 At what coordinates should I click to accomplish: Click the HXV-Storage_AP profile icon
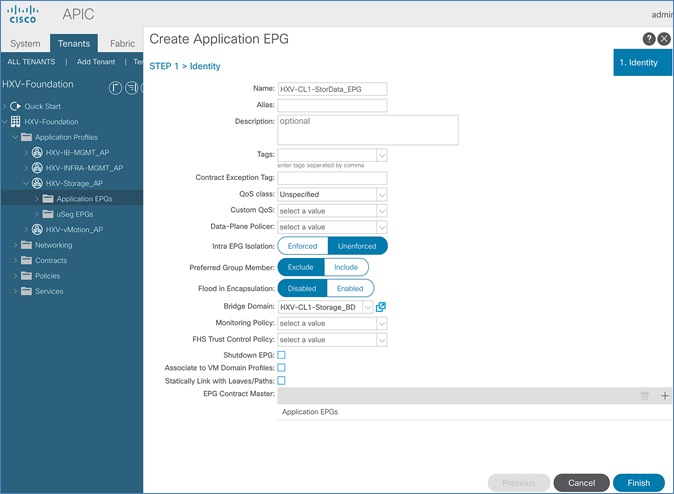point(37,183)
